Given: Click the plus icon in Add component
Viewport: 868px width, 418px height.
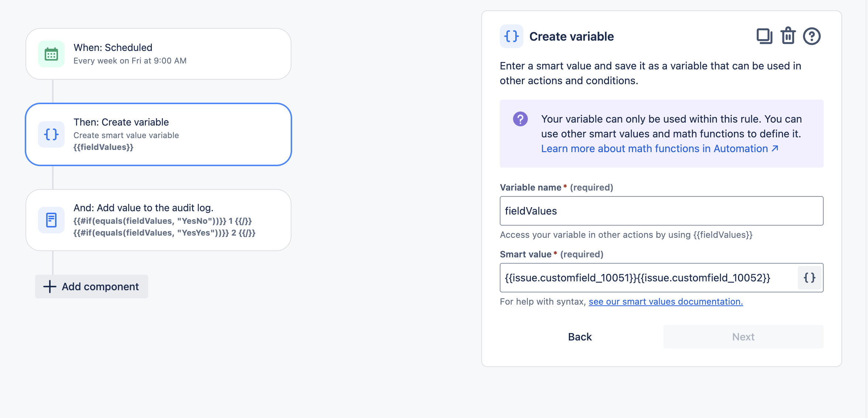Looking at the screenshot, I should click(x=50, y=287).
